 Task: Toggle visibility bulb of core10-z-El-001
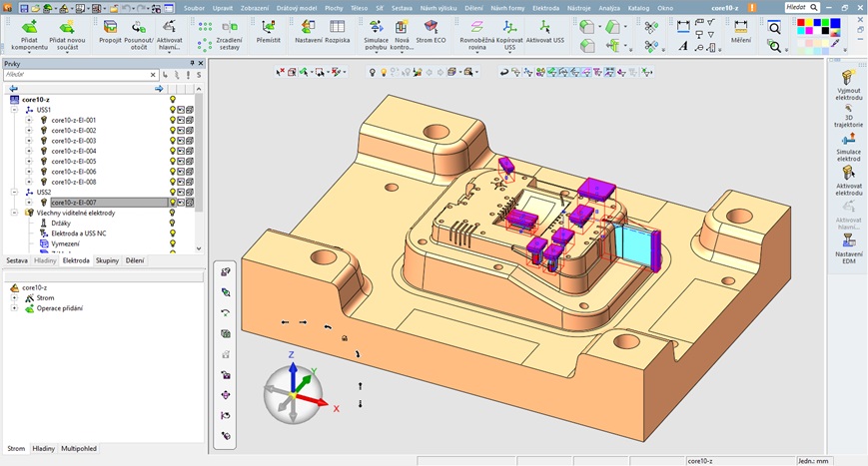tap(173, 120)
